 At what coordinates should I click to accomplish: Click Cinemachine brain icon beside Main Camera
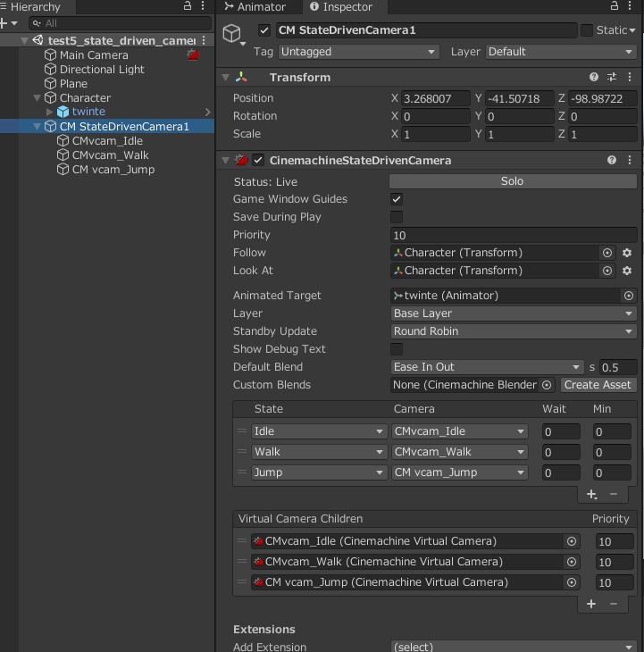(193, 54)
